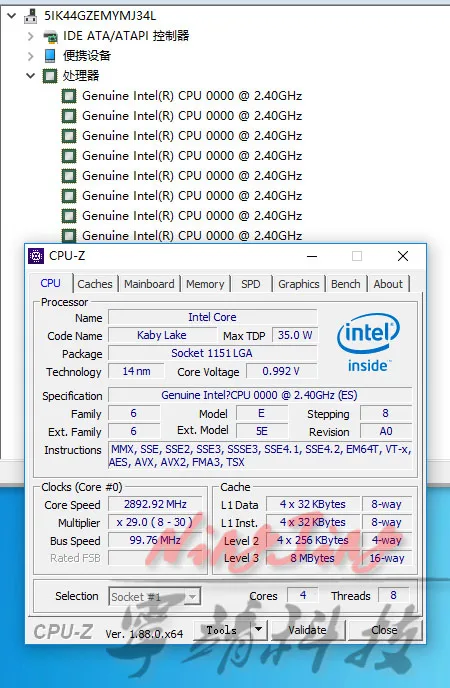Select 便携设备 in the device tree
Image resolution: width=450 pixels, height=688 pixels.
tap(87, 56)
